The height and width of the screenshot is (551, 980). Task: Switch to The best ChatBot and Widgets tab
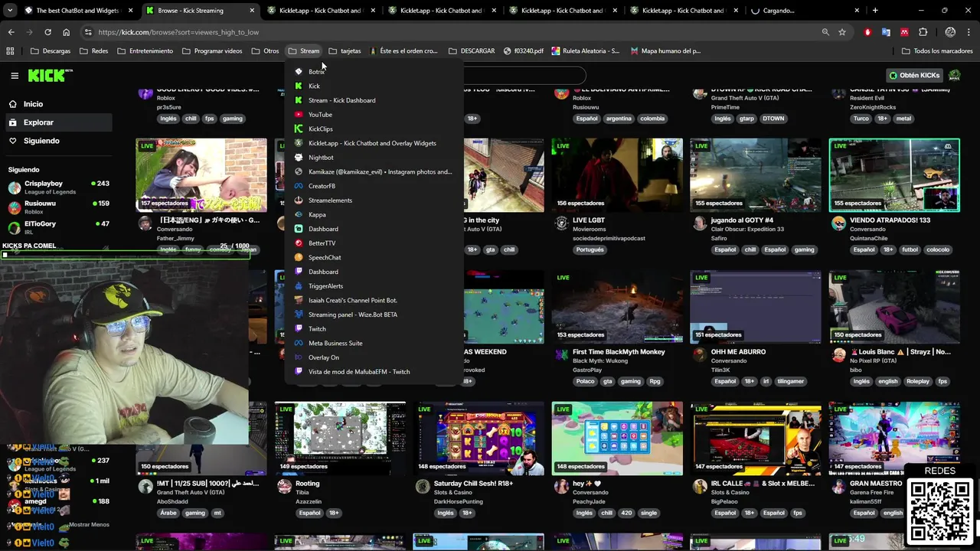pos(77,11)
